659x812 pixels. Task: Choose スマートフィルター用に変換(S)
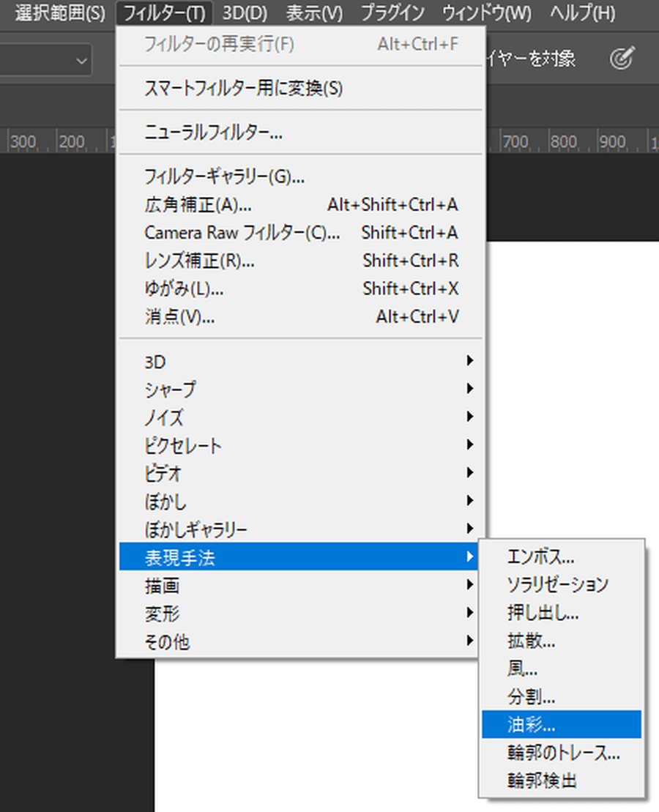300,88
